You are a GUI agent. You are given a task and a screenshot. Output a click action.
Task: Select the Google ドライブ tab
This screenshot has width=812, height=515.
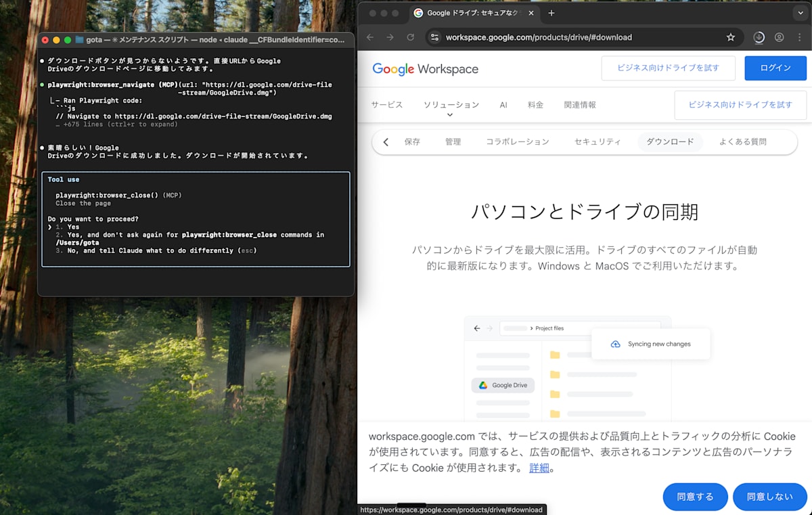[474, 13]
